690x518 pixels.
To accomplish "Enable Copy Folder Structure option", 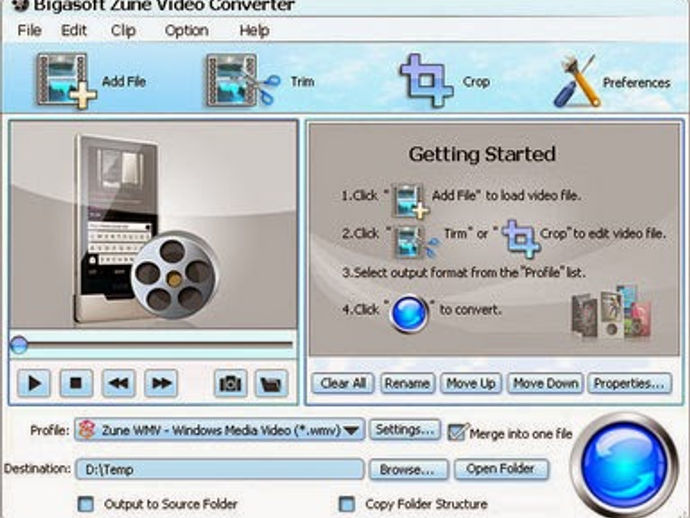I will [x=346, y=504].
